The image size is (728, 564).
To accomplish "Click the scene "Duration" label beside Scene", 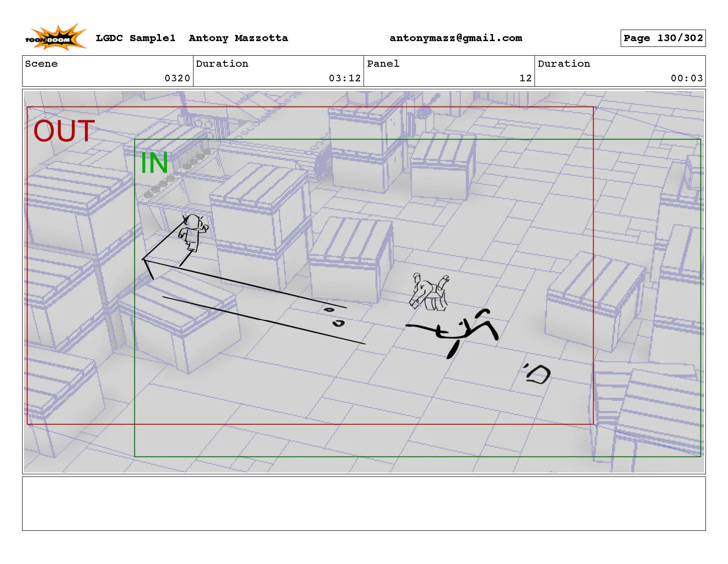I will coord(222,64).
